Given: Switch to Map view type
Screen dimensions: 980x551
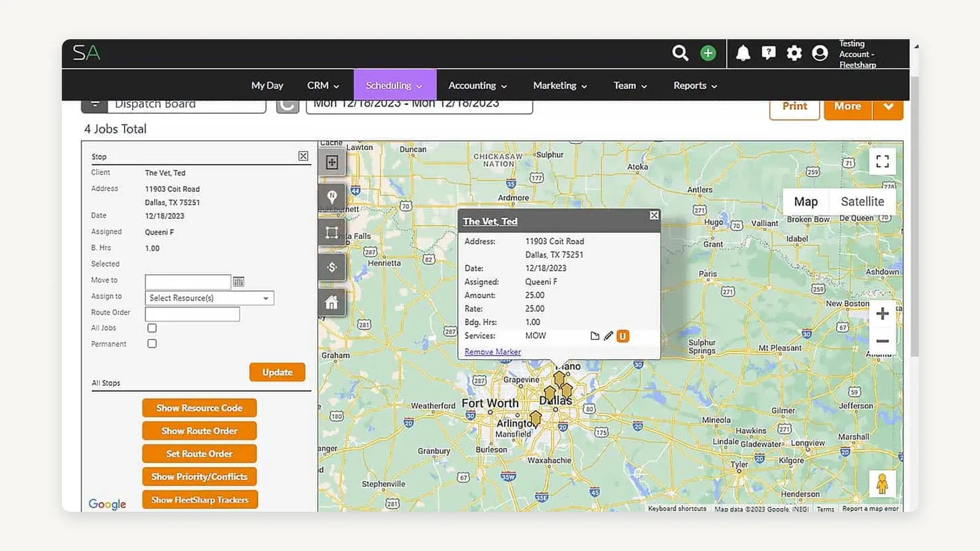Looking at the screenshot, I should coord(806,201).
